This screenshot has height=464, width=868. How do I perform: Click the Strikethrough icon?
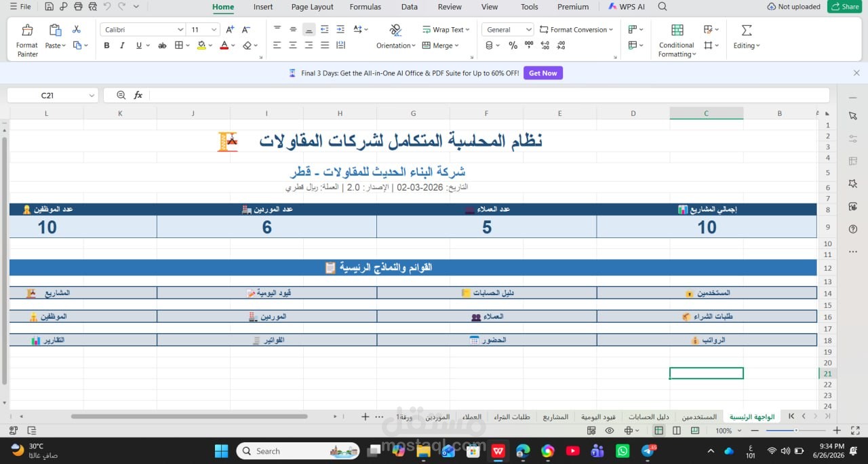point(162,45)
